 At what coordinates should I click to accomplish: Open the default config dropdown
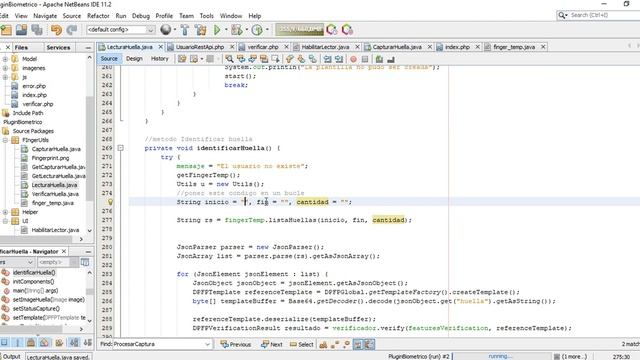pyautogui.click(x=151, y=30)
